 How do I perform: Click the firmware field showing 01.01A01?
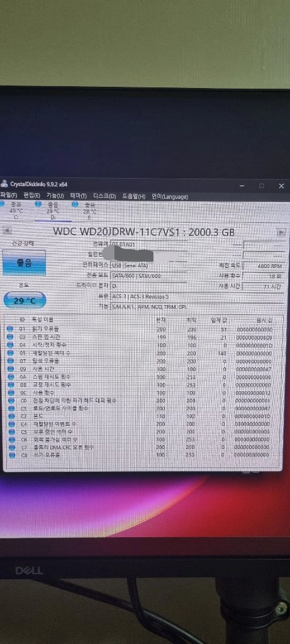[149, 244]
